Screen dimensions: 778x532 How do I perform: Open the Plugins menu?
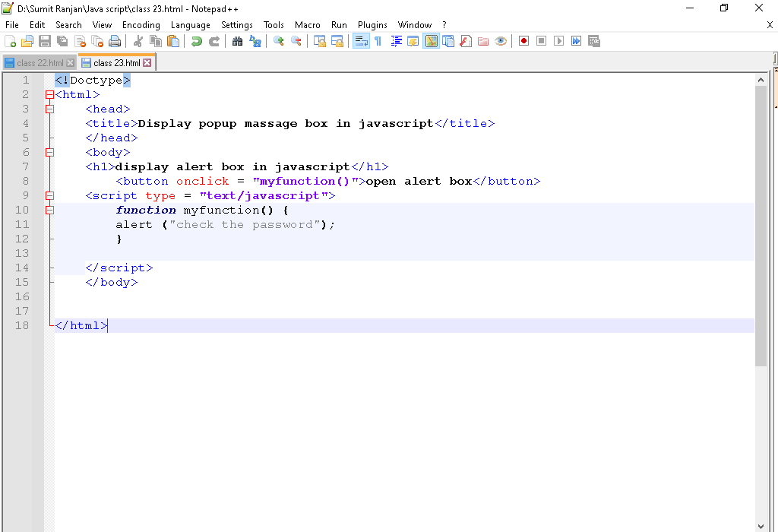(x=372, y=25)
